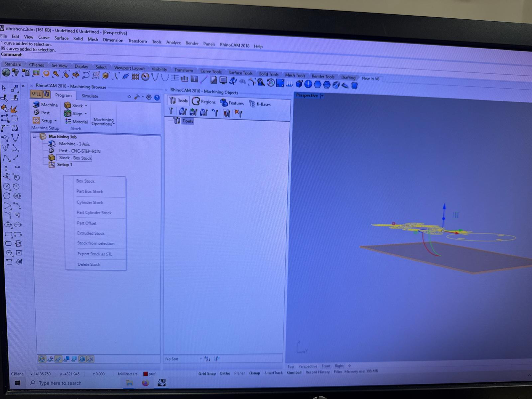The width and height of the screenshot is (532, 399).
Task: Open the Machining Operations dropdown
Action: click(103, 122)
